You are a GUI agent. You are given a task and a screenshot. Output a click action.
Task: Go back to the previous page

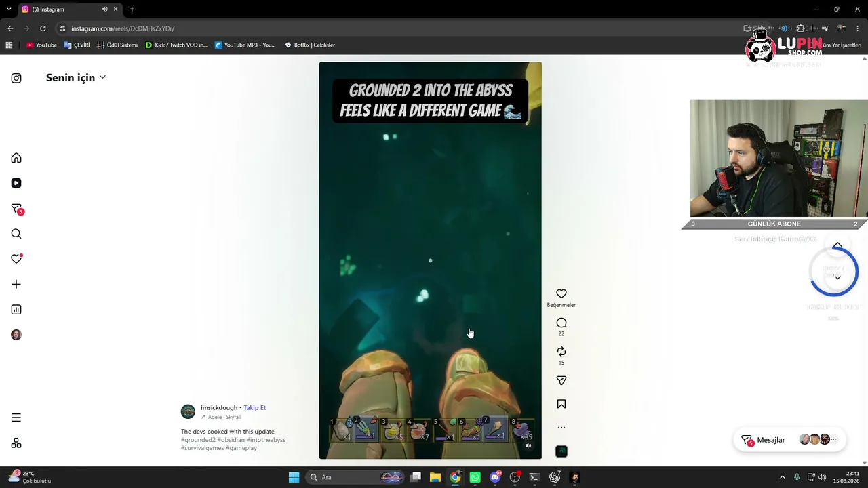10,28
